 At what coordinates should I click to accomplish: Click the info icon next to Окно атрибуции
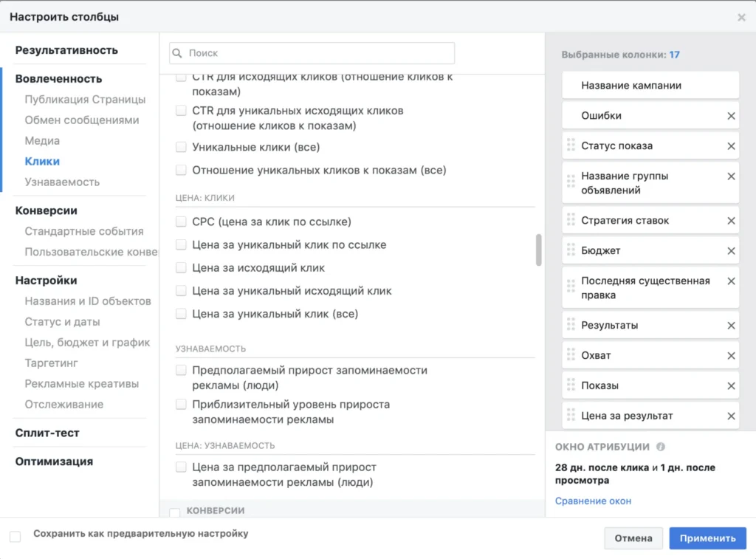pyautogui.click(x=661, y=447)
